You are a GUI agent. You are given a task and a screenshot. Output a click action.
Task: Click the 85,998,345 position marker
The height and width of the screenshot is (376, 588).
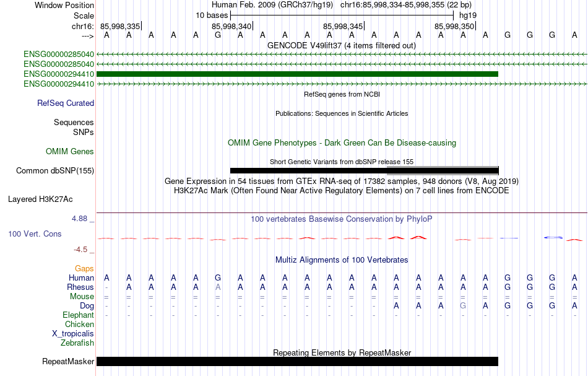[343, 26]
